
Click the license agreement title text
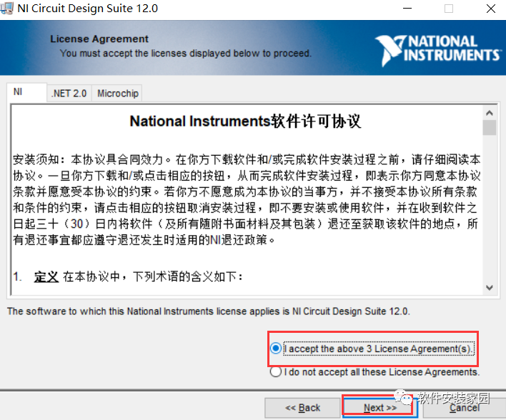coord(245,121)
